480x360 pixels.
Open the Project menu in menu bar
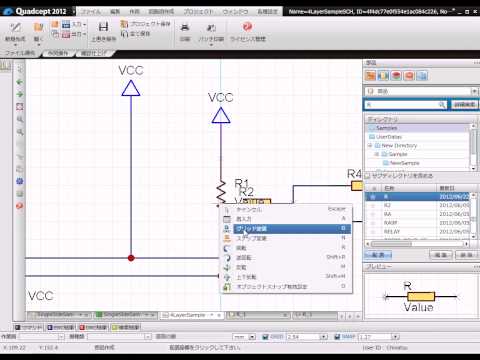[x=198, y=11]
